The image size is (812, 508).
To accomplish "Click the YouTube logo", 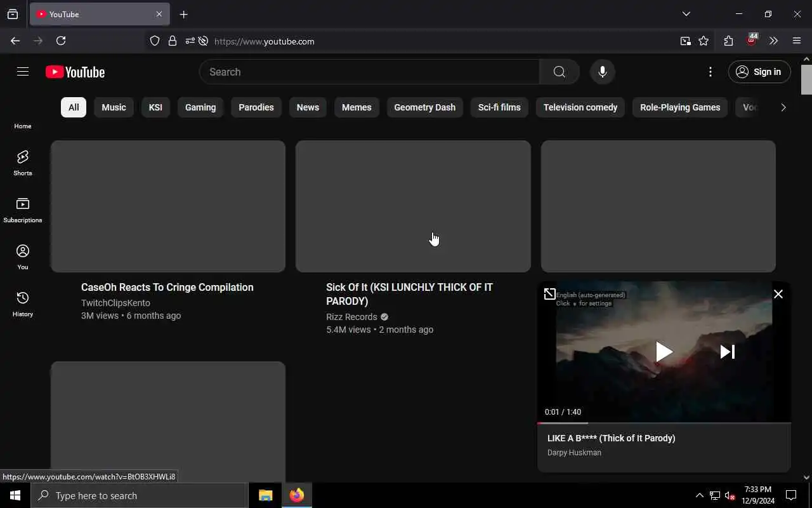I will pos(75,72).
